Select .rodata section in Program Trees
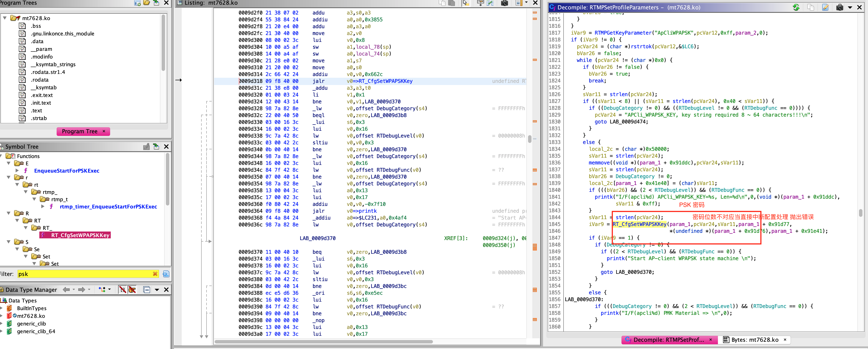 [x=39, y=80]
